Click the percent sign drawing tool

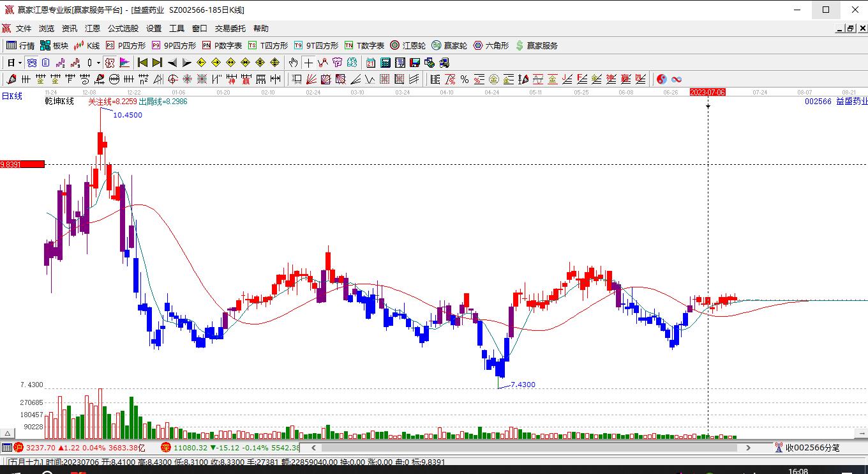465,79
